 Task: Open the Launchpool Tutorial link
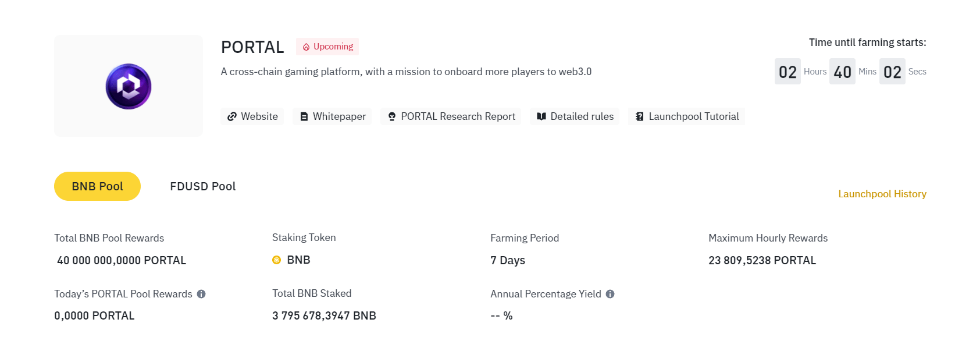click(686, 116)
